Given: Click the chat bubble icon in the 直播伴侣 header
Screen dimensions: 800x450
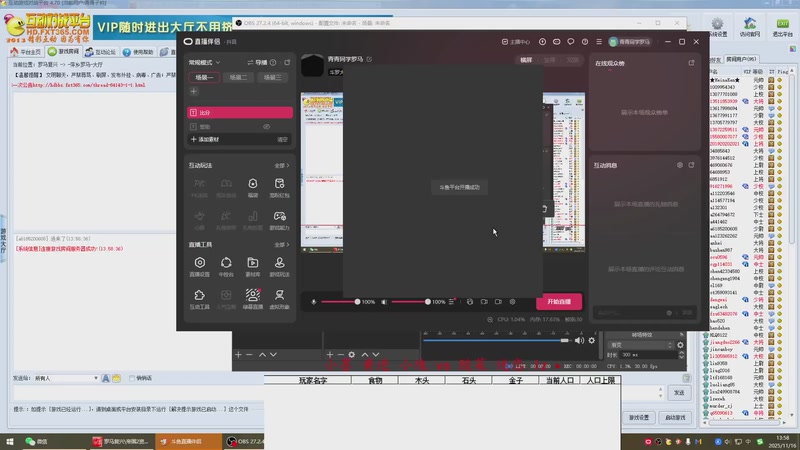Looking at the screenshot, I should coord(570,42).
